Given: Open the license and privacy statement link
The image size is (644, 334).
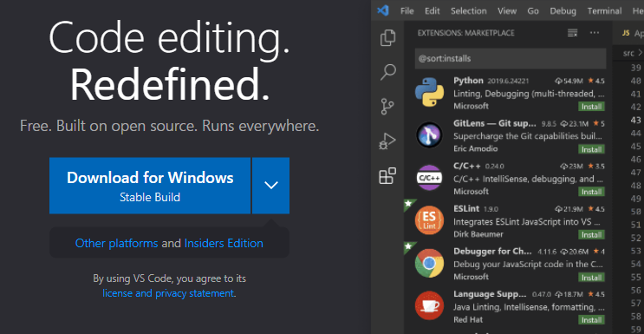Looking at the screenshot, I should (168, 293).
